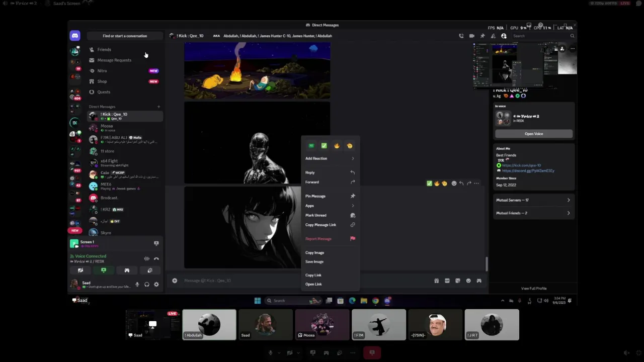
Task: Click the Open Voice button
Action: click(534, 134)
